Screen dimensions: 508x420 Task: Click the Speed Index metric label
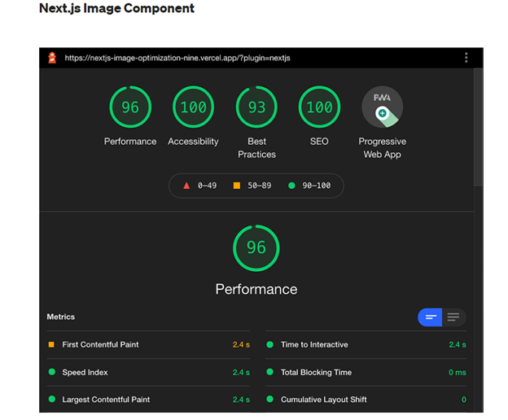tap(85, 373)
